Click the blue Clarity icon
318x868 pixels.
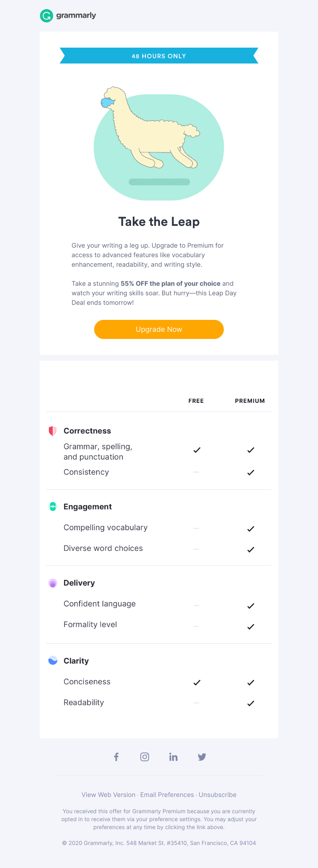coord(52,661)
